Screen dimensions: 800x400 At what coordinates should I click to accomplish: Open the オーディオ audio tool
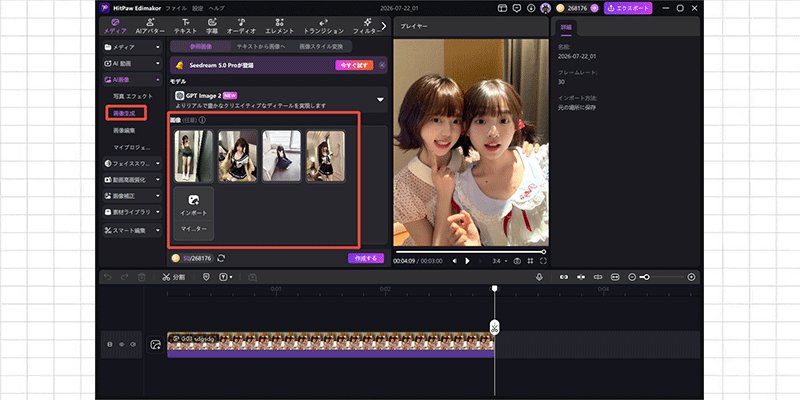(241, 26)
